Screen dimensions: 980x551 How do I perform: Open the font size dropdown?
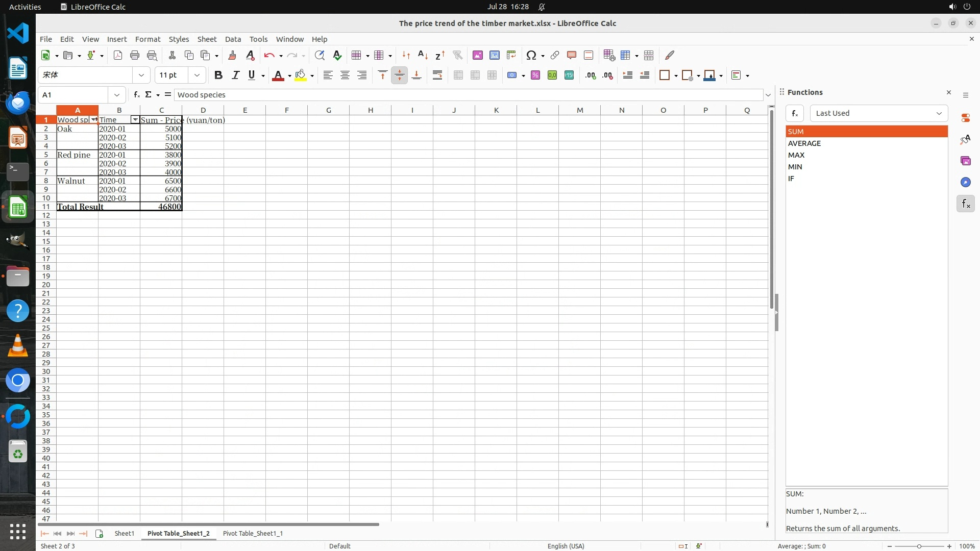coord(197,75)
